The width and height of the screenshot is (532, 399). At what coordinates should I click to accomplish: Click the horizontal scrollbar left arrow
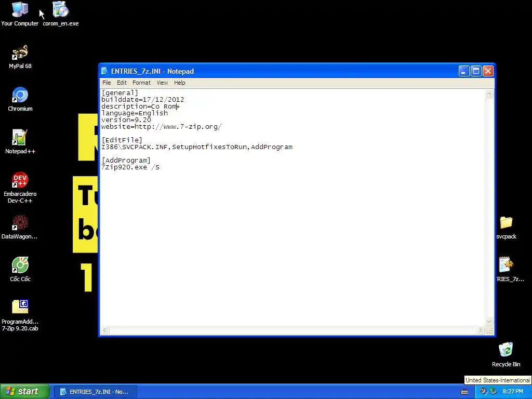point(105,330)
